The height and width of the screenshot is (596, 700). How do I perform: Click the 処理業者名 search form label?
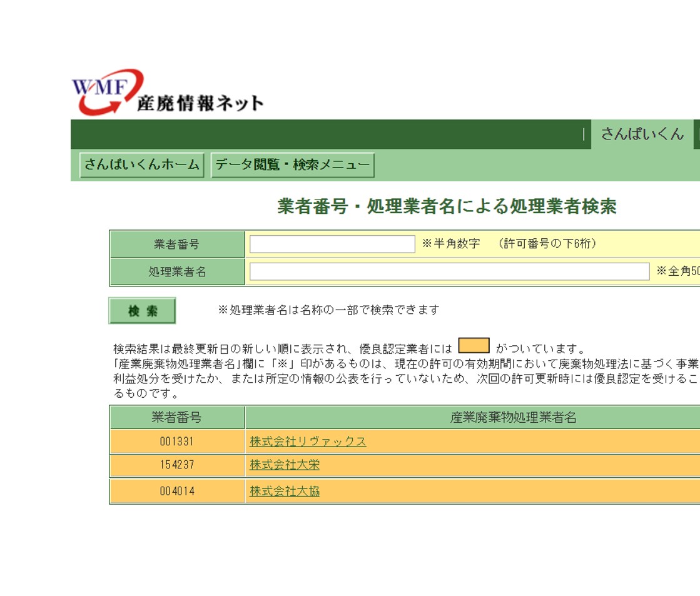coord(177,272)
